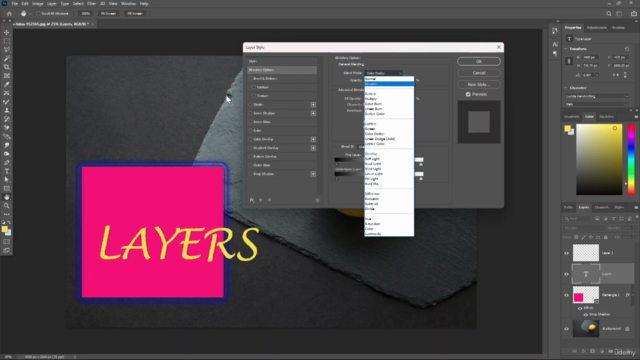The image size is (640, 360).
Task: Click the rainbow hue slider strip
Action: (x=631, y=160)
